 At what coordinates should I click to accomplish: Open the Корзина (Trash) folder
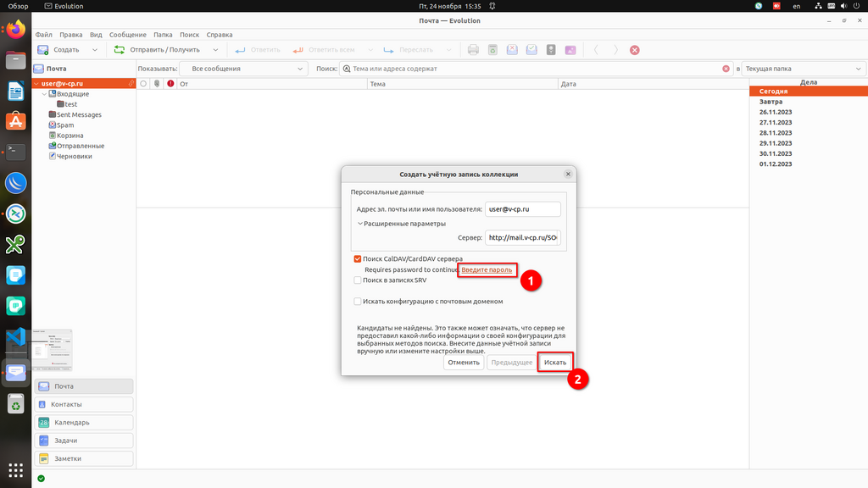(70, 136)
